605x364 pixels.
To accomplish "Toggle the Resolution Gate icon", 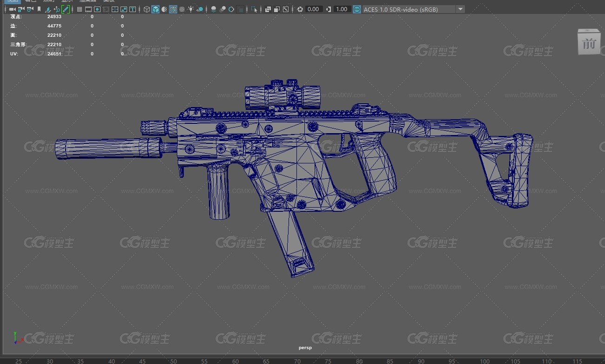I will [x=97, y=9].
